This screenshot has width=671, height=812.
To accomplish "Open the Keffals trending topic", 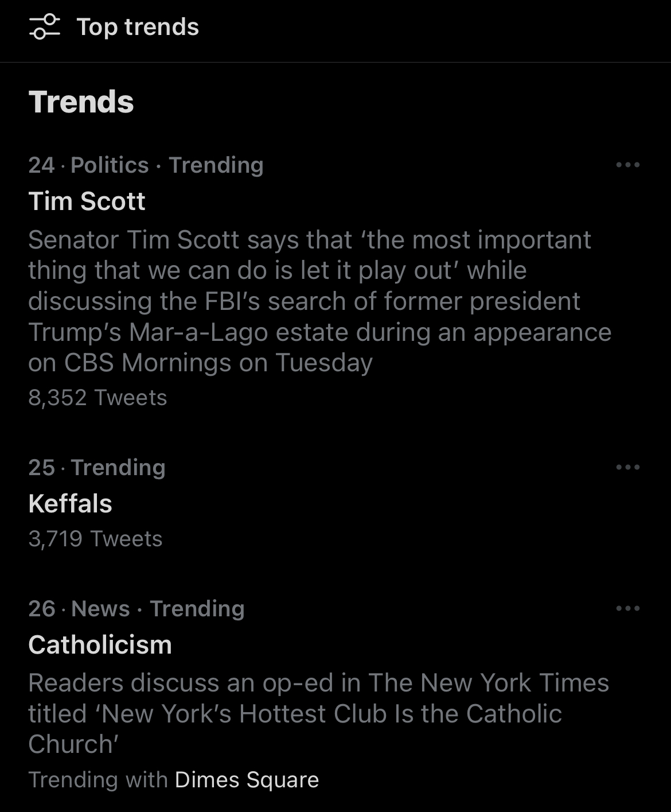I will coord(70,504).
